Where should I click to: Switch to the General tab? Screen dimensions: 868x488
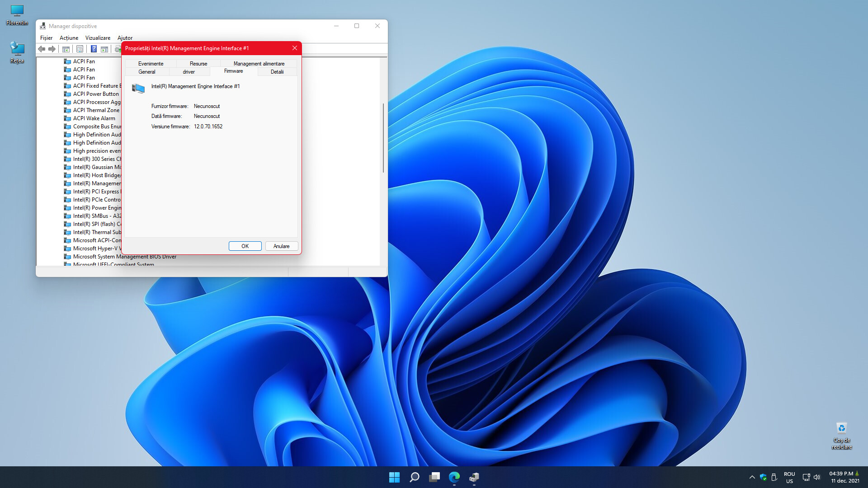[147, 72]
